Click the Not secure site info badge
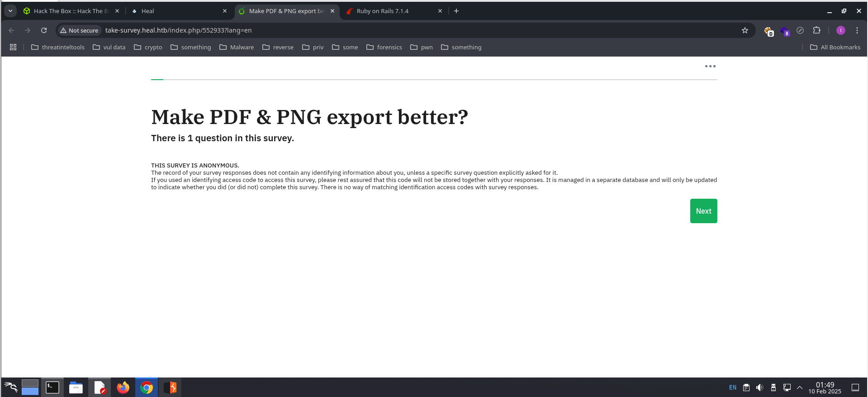The height and width of the screenshot is (397, 868). (80, 30)
